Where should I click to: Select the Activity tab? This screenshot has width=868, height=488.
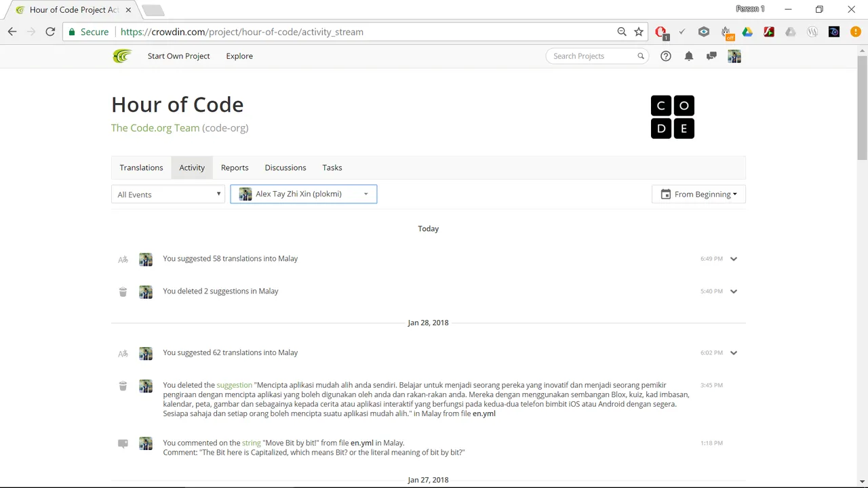[192, 167]
